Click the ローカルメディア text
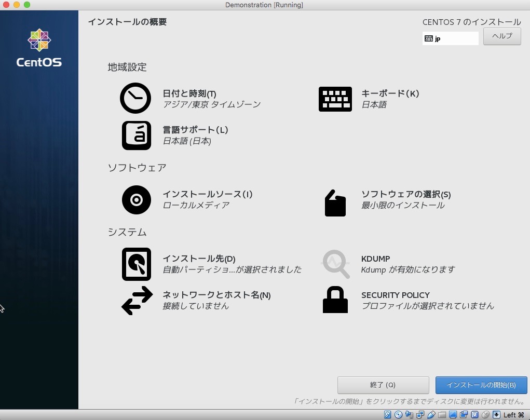Viewport: 530px width, 420px height. click(x=196, y=205)
